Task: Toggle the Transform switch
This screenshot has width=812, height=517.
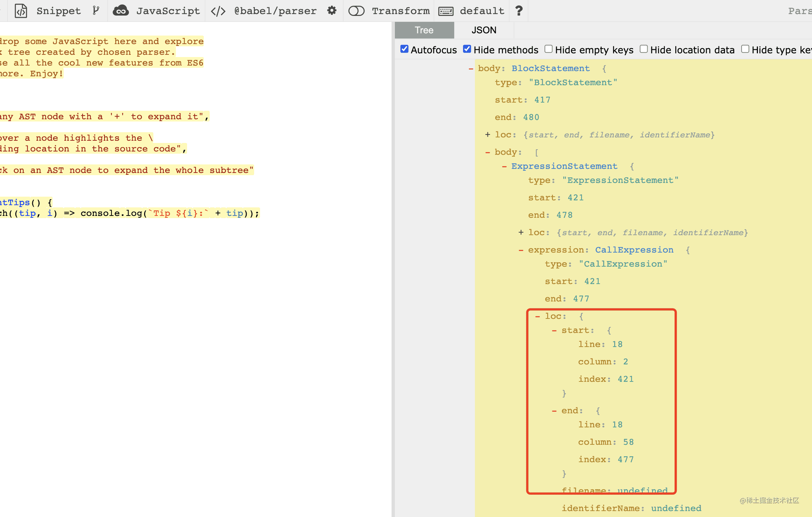Action: (x=356, y=11)
